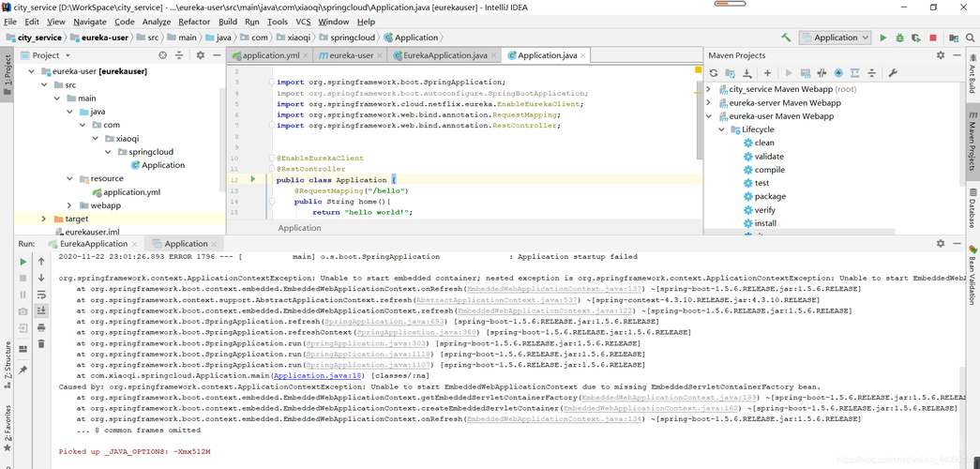Select the Maven package lifecycle goal
This screenshot has width=980, height=469.
[x=770, y=197]
